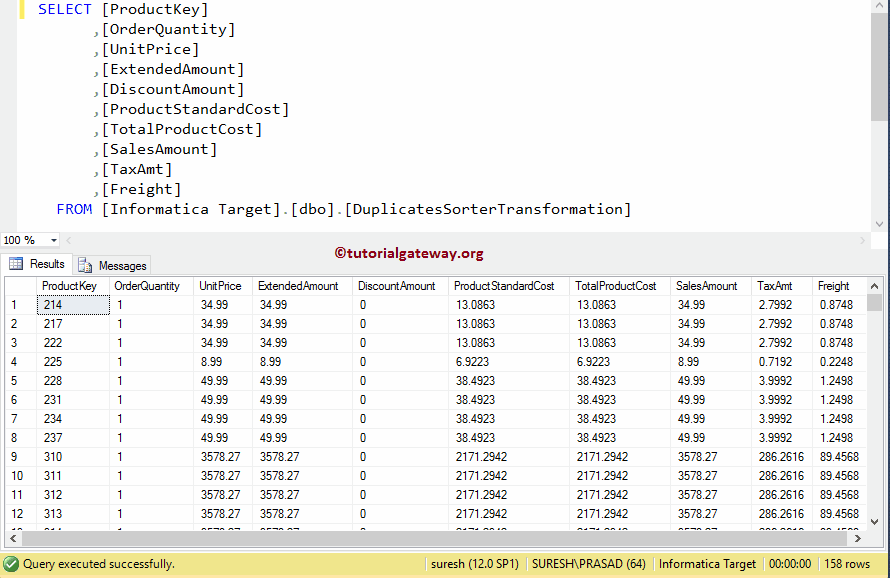The image size is (890, 578).
Task: Click TaxAmt cell 286.2616 in row 10
Action: (x=782, y=476)
